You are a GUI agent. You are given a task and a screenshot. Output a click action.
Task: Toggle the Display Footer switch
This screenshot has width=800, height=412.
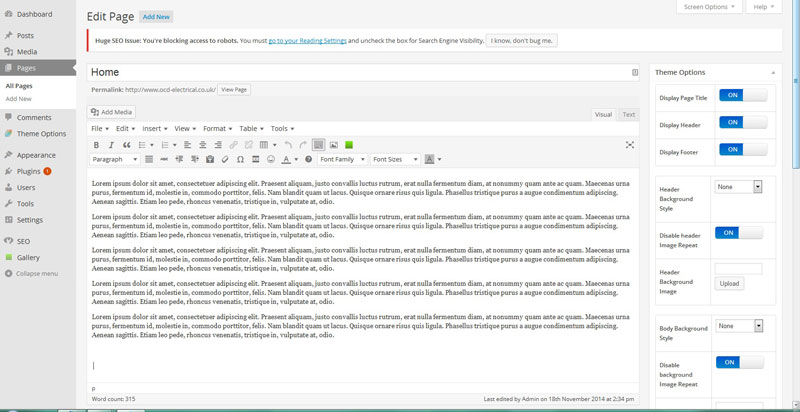[x=741, y=149]
